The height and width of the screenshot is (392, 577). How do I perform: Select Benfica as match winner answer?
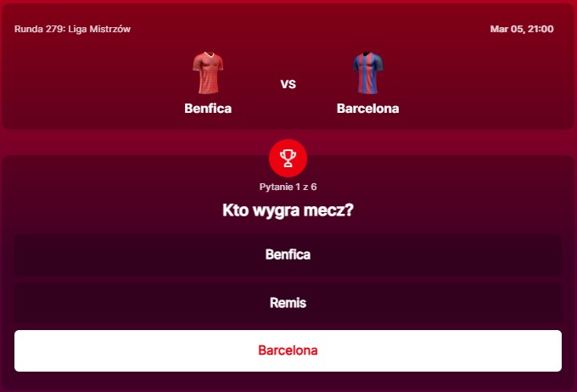tap(288, 255)
